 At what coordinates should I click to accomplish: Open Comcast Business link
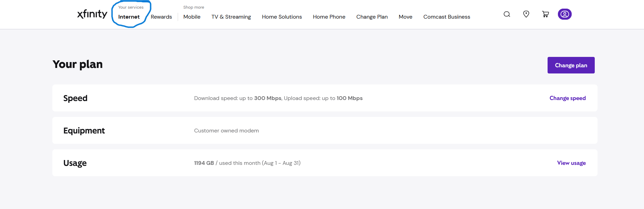447,17
